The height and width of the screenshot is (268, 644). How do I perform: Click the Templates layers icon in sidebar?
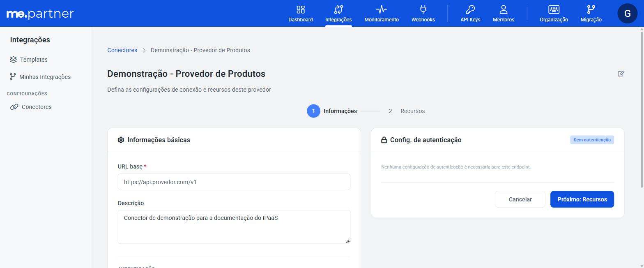coord(14,60)
